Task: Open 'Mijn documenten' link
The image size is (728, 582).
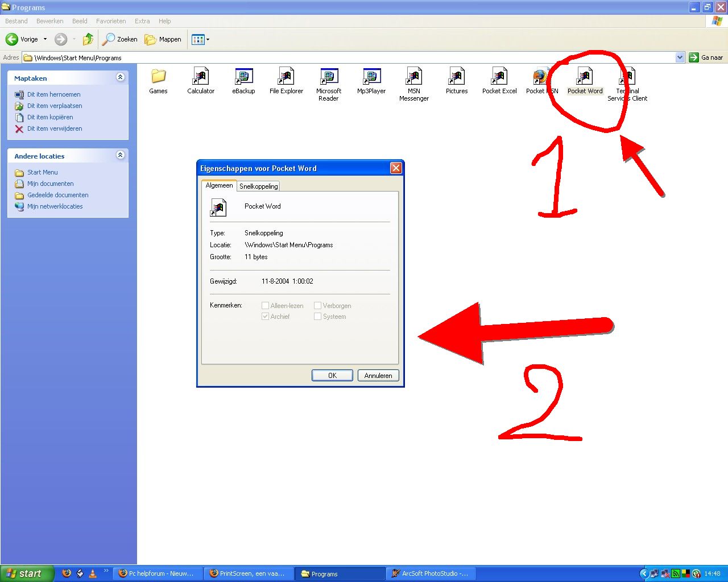Action: click(51, 184)
